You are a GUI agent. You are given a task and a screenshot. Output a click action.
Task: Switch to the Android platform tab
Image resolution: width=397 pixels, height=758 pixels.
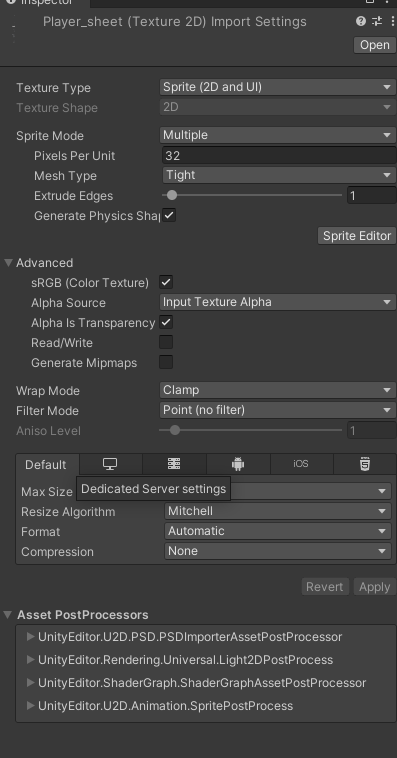pyautogui.click(x=238, y=464)
